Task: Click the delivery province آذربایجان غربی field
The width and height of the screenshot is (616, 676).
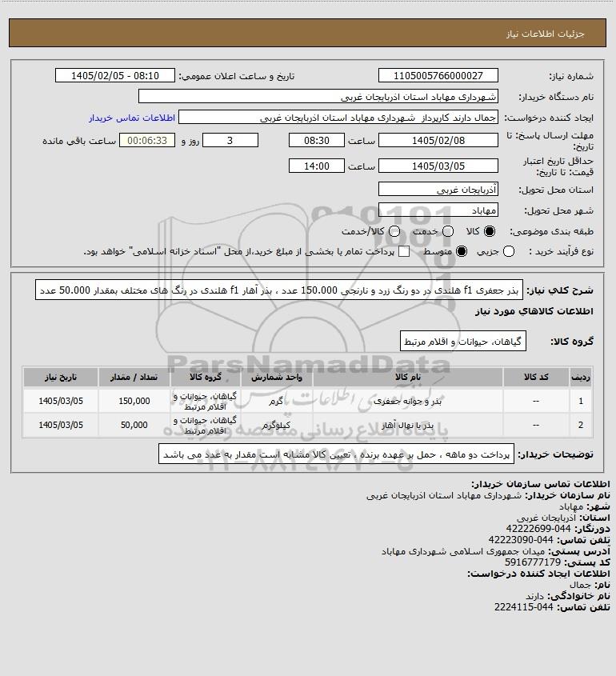Action: point(438,190)
